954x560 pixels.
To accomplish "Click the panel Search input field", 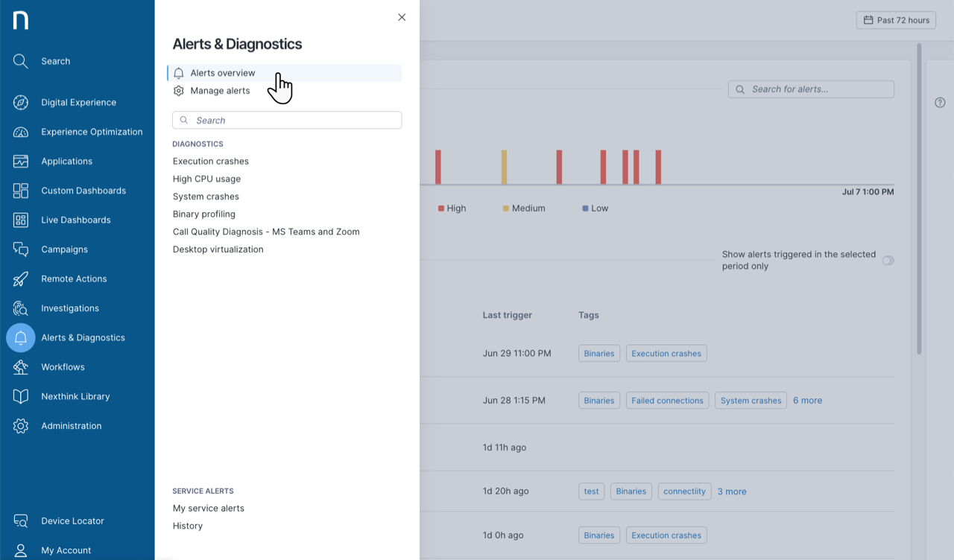I will [x=287, y=120].
